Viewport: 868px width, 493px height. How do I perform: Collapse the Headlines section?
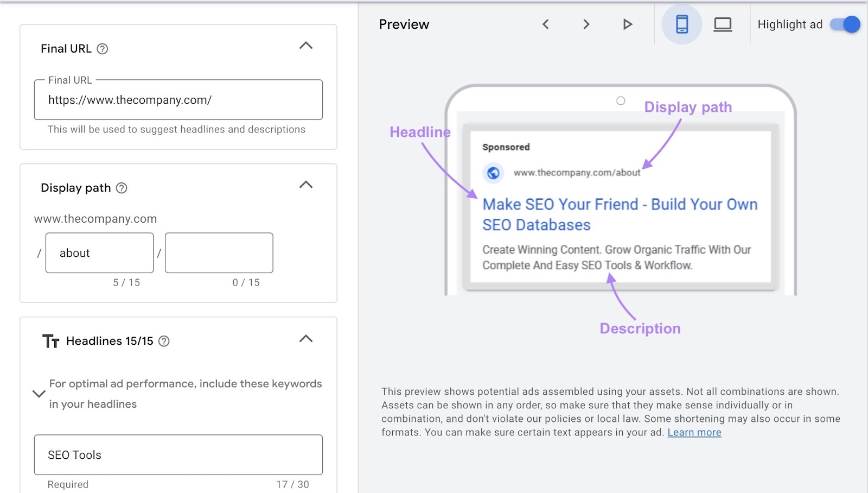point(307,339)
